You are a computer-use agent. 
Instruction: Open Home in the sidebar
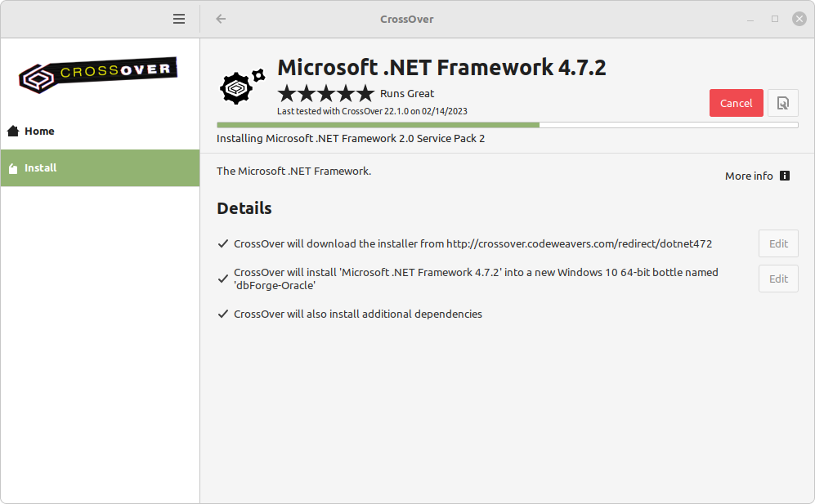pos(100,131)
